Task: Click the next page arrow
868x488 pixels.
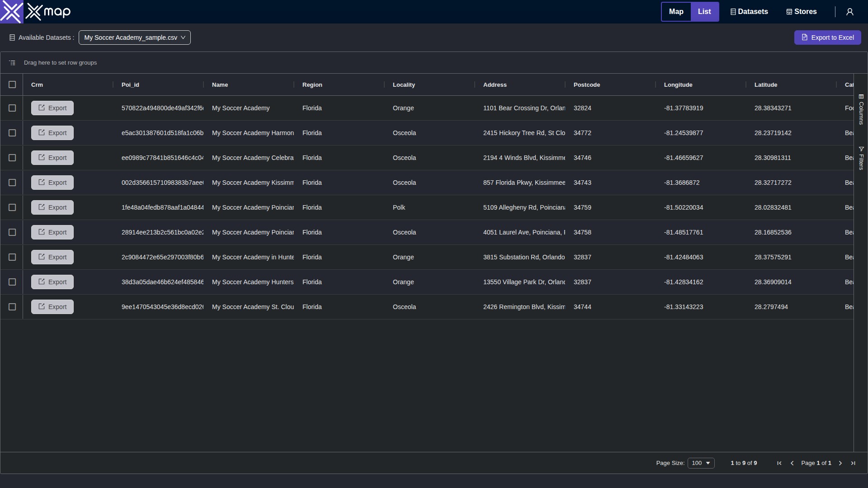Action: 840,463
